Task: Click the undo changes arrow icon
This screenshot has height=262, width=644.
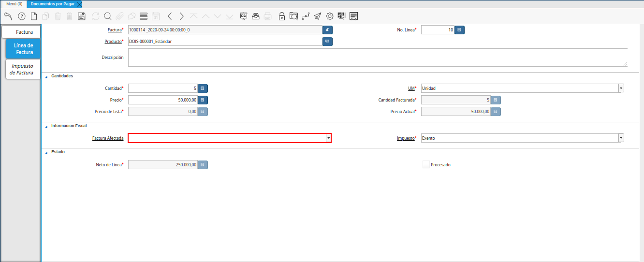Action: [x=8, y=16]
